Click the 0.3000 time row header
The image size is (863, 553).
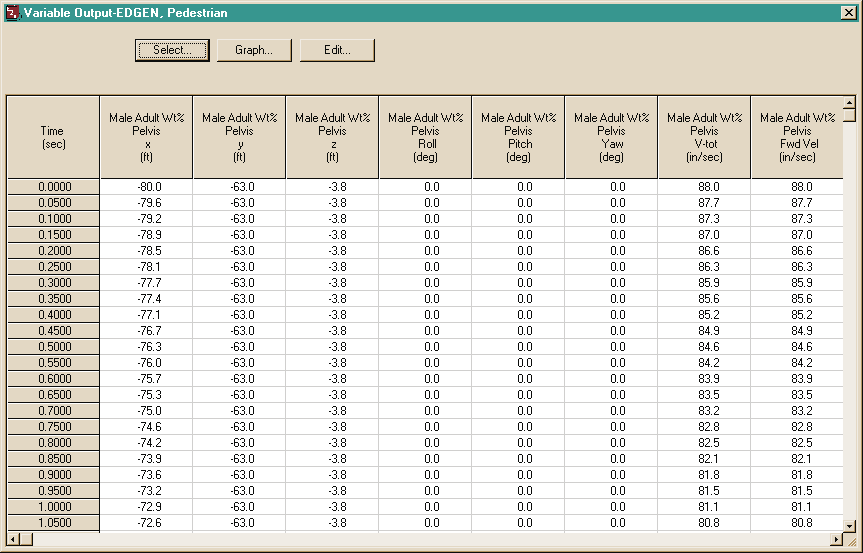click(53, 283)
